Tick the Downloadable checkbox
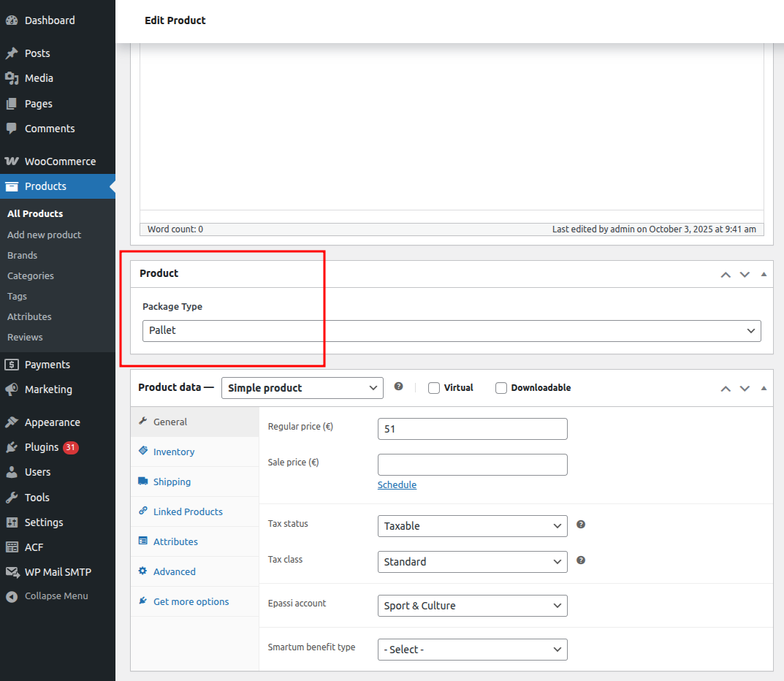 tap(501, 388)
